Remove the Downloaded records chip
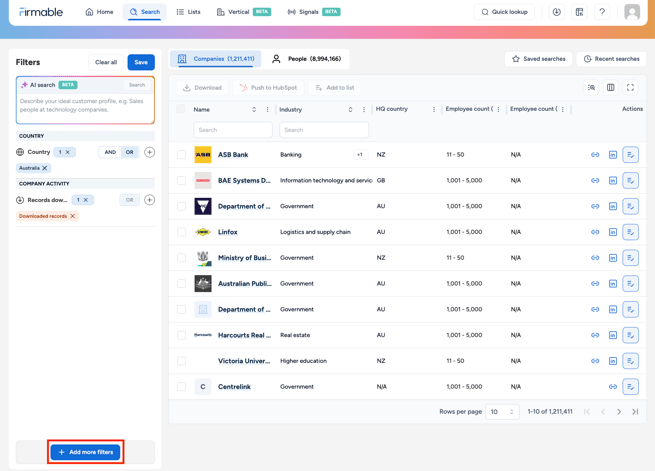Screen dimensions: 655x471 (73, 216)
